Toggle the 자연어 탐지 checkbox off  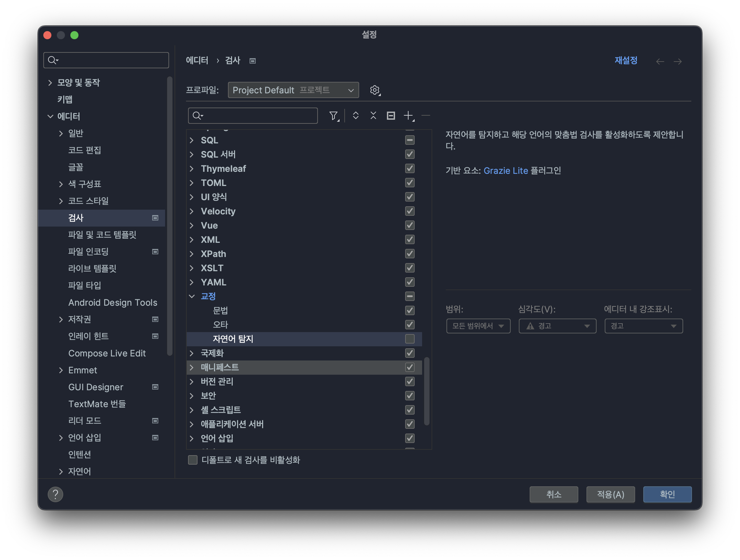(x=410, y=338)
